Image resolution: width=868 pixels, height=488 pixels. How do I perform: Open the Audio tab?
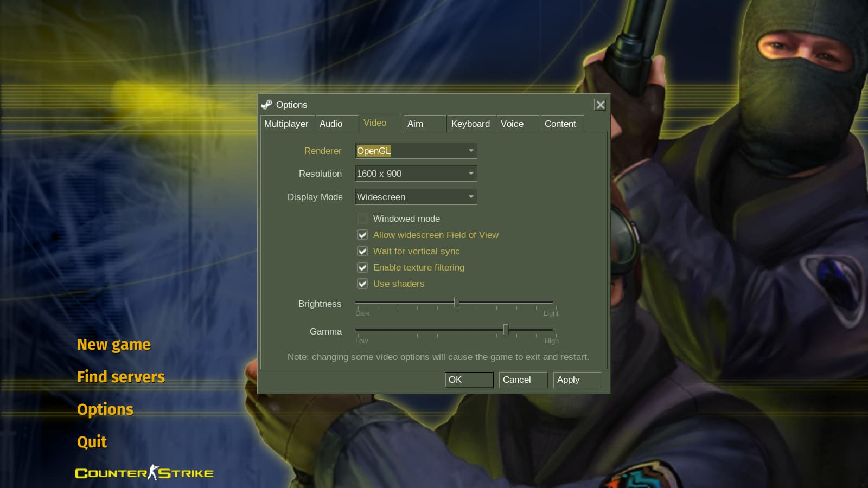pos(336,124)
